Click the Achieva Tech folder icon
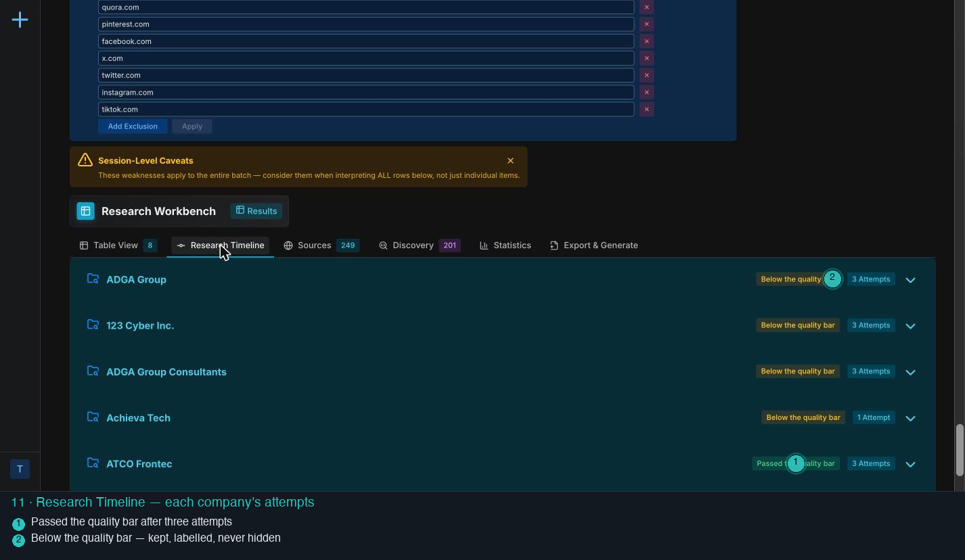 [93, 417]
